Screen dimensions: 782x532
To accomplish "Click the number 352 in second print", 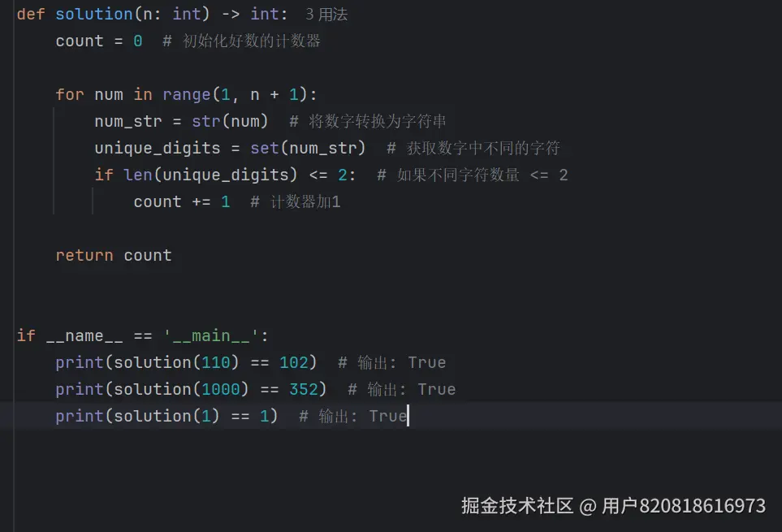I will [304, 389].
